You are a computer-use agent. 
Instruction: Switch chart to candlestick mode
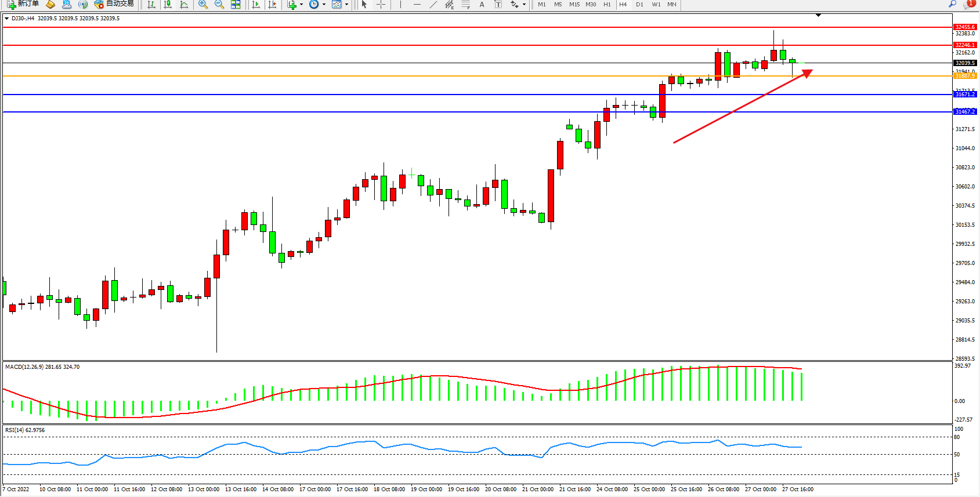tap(168, 5)
